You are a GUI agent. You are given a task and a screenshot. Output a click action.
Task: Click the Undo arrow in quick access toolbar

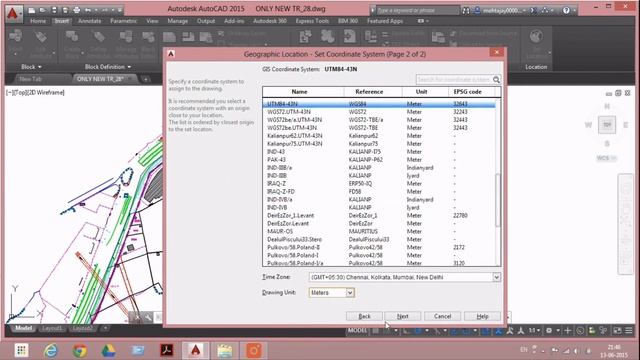pyautogui.click(x=87, y=10)
